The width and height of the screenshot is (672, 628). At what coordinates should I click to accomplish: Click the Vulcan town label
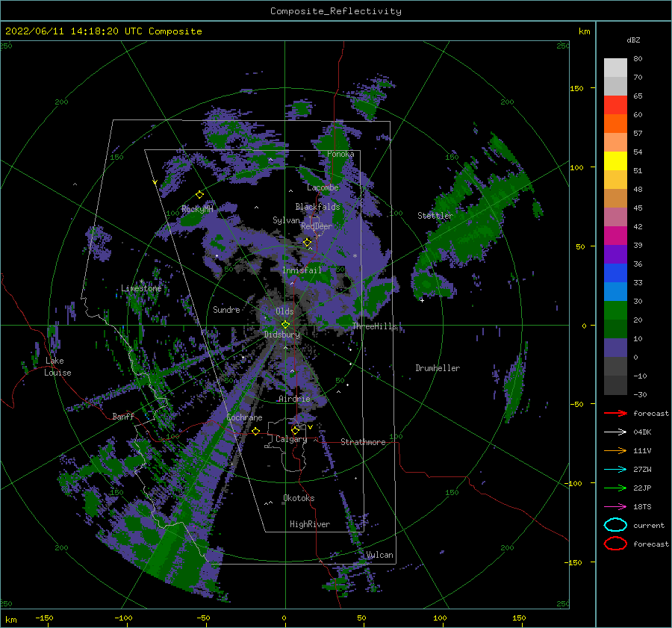[379, 555]
